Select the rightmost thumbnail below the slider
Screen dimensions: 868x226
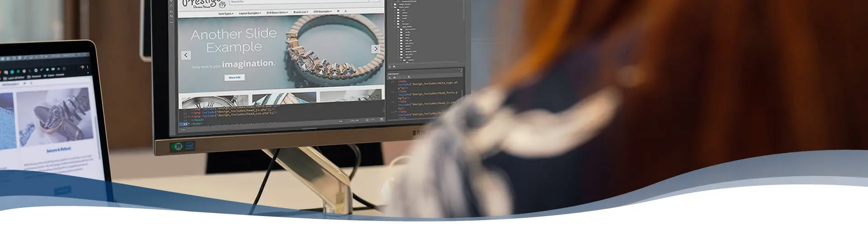[350, 96]
